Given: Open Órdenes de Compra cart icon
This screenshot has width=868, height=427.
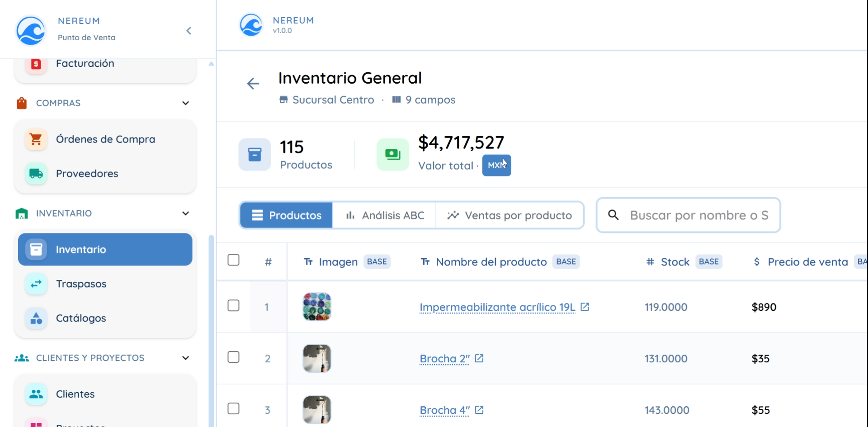Looking at the screenshot, I should pos(36,139).
